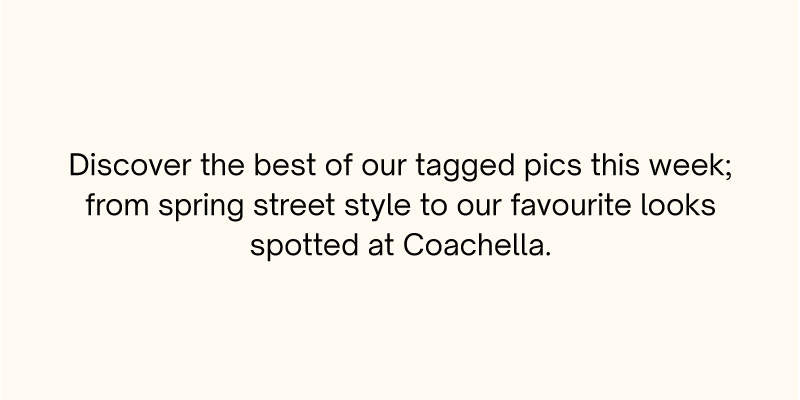
Task: Click the word "Coachella." on the last line
Action: (478, 245)
